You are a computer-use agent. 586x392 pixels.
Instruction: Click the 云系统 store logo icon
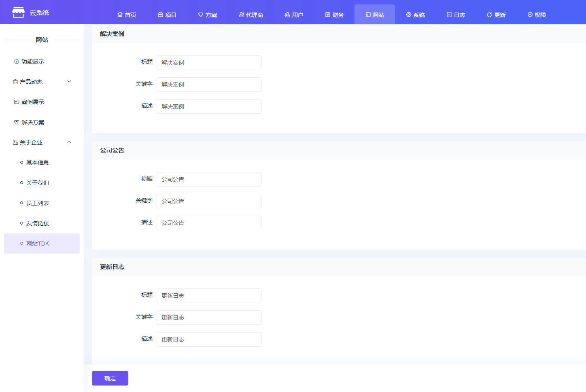pyautogui.click(x=18, y=13)
